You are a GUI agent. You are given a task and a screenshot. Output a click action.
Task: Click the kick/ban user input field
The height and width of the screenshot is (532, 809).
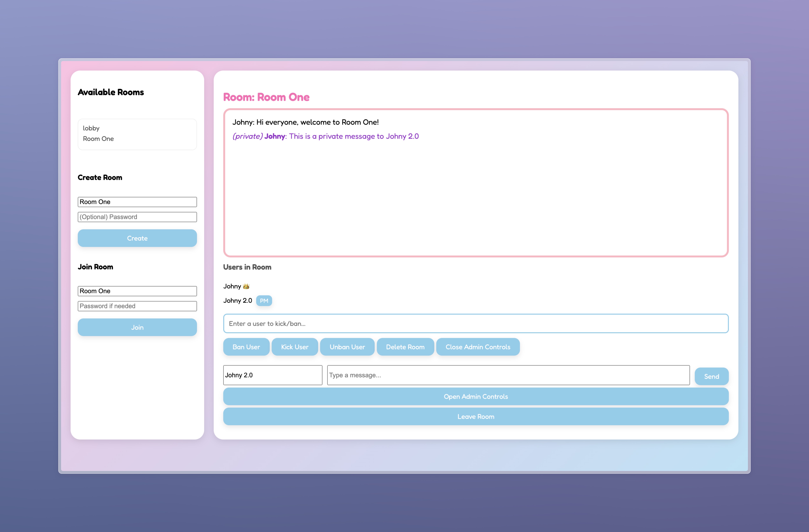(476, 323)
